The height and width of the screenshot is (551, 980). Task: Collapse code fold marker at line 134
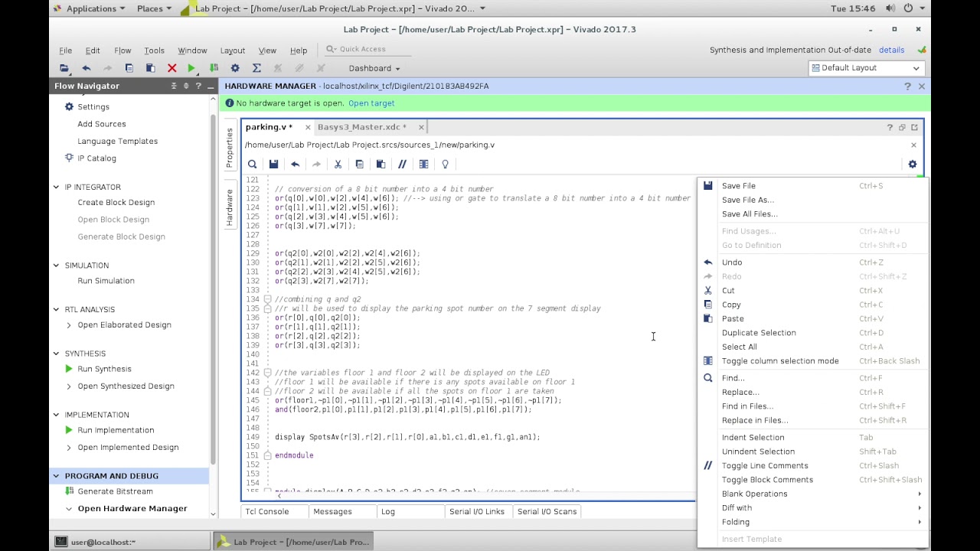[x=267, y=299]
